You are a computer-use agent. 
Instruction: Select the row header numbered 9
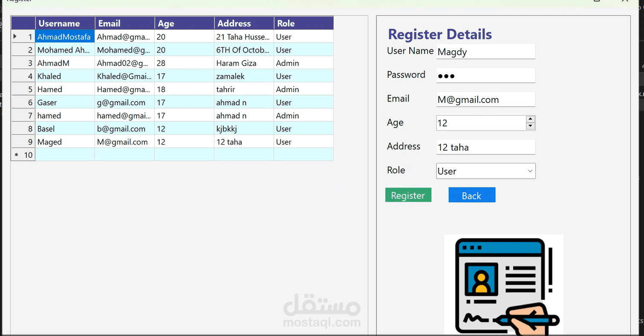pyautogui.click(x=23, y=142)
